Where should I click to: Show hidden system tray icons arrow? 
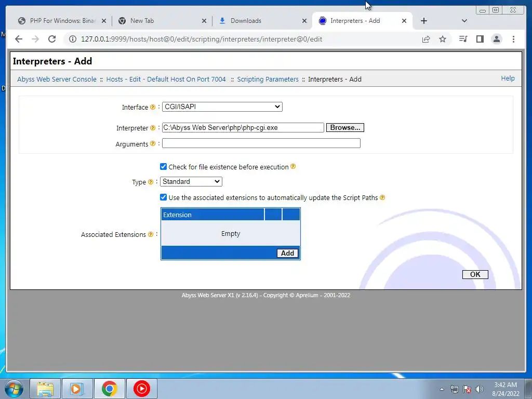(x=442, y=389)
